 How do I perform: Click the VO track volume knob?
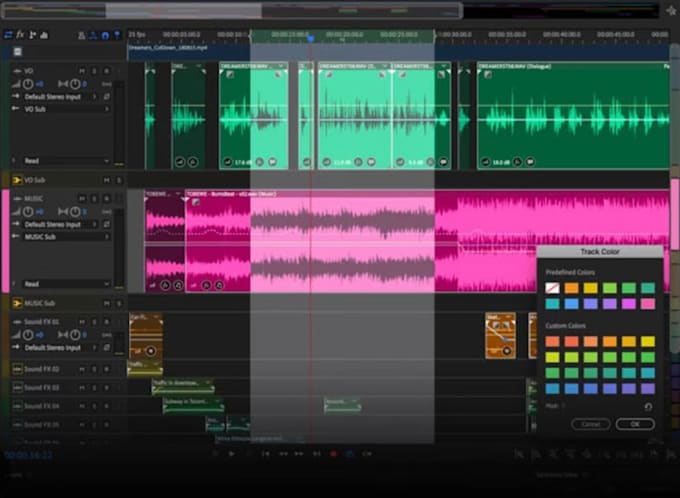pyautogui.click(x=28, y=84)
